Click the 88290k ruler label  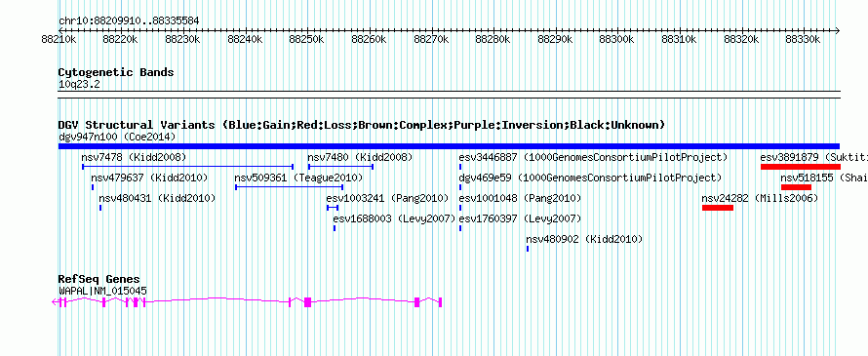(x=555, y=40)
